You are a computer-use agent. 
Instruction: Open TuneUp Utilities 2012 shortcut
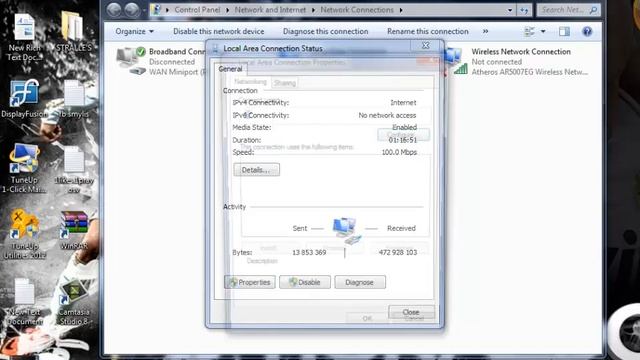click(x=24, y=234)
